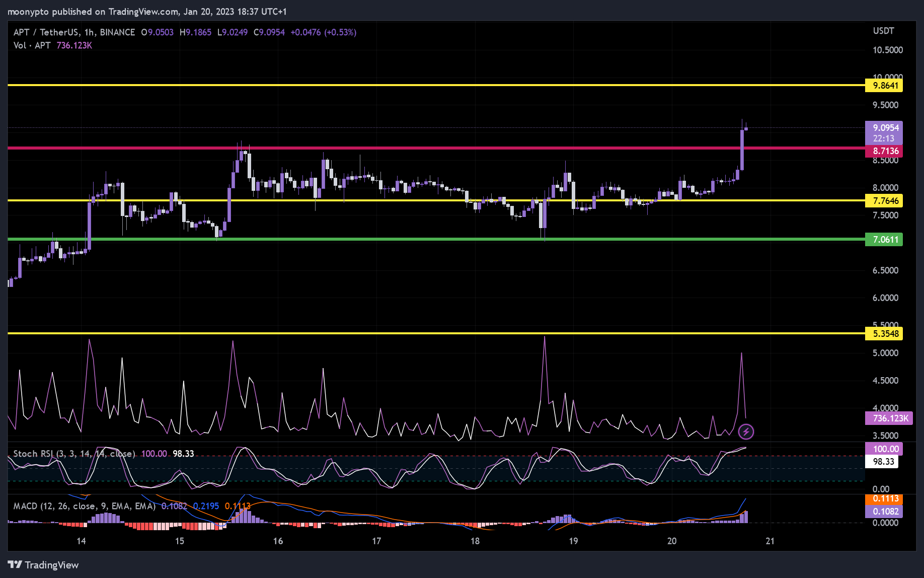Screen dimensions: 924x578
Task: Click the orange MACD 0.1113 axis label
Action: [884, 498]
